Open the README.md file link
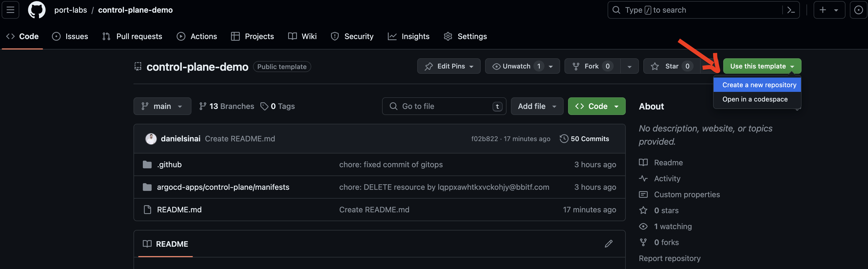868x269 pixels. 179,210
